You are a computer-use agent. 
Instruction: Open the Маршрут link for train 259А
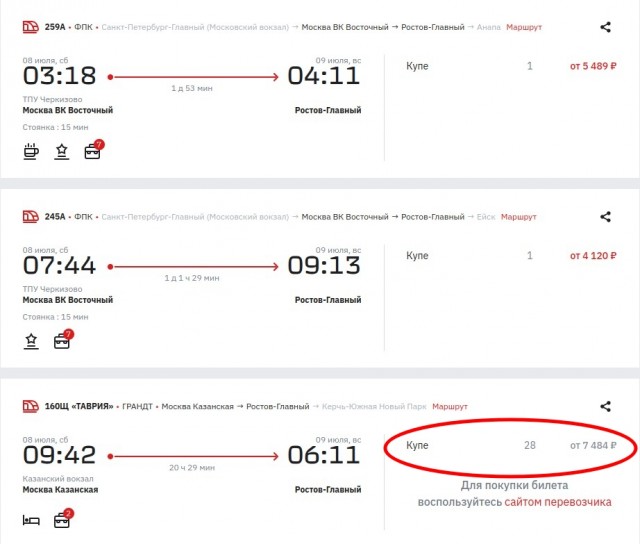pos(524,28)
